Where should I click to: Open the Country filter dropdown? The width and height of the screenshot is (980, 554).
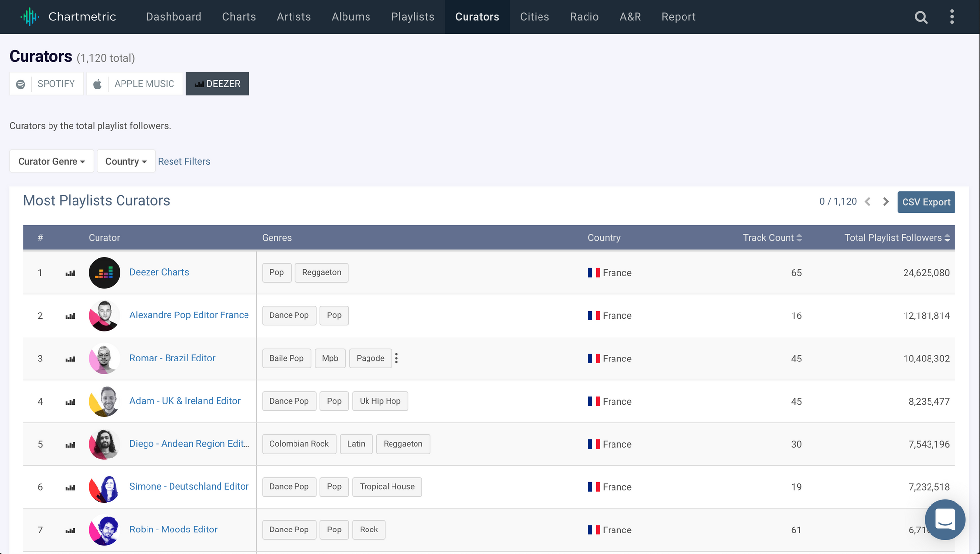tap(126, 161)
